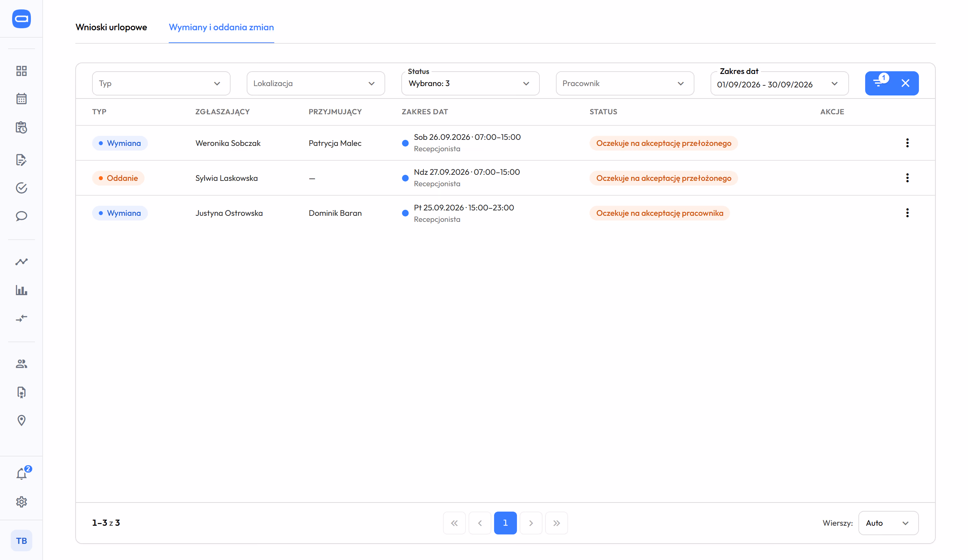Open the settings gear icon
Screen dimensions: 968x560
(x=22, y=502)
